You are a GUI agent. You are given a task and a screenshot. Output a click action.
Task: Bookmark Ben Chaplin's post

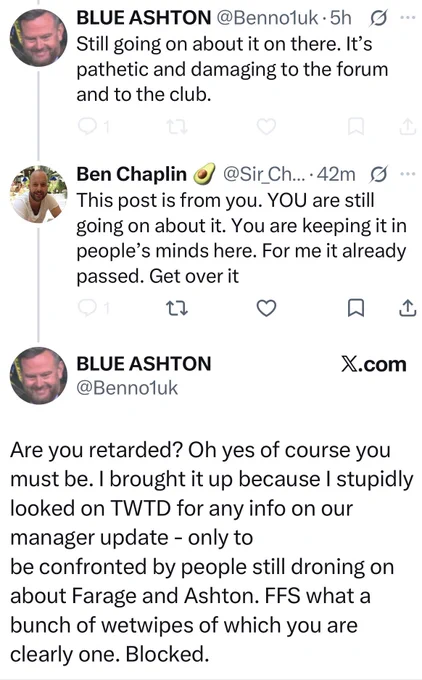point(356,308)
